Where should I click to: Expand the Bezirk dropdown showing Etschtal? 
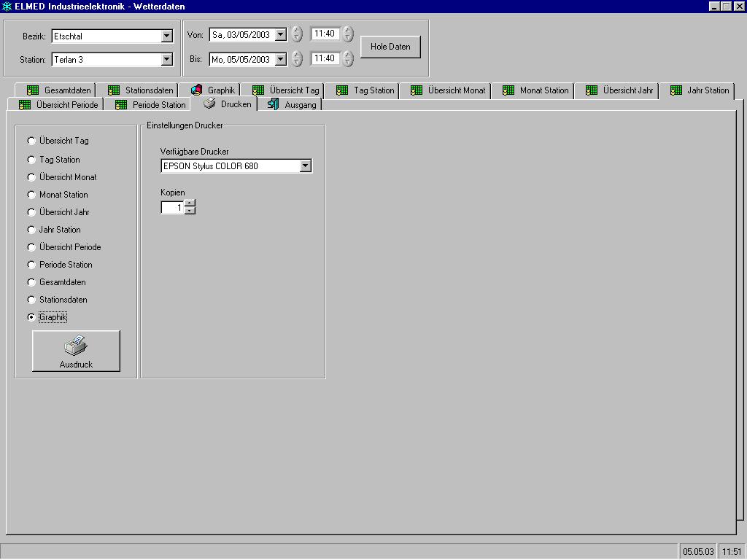(166, 36)
